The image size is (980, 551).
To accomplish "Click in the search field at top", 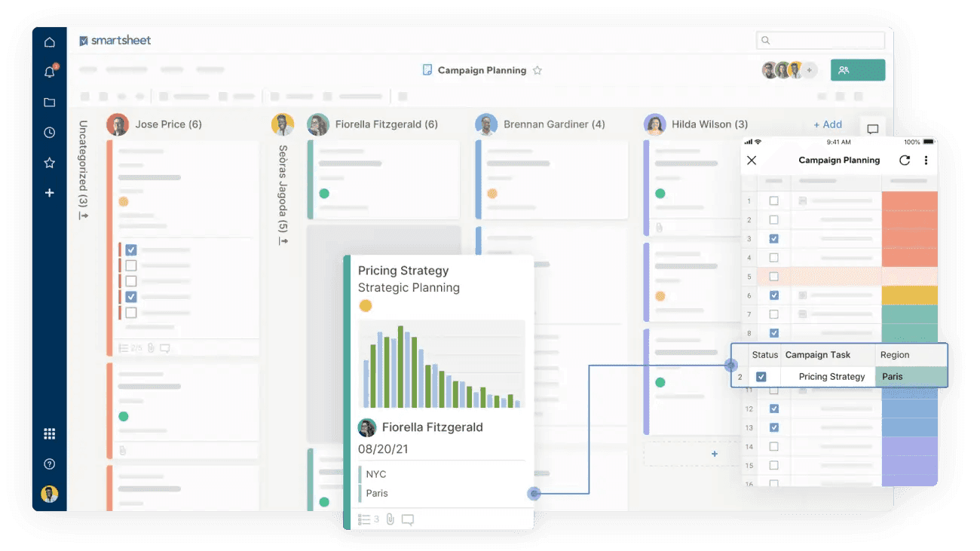I will pos(820,40).
